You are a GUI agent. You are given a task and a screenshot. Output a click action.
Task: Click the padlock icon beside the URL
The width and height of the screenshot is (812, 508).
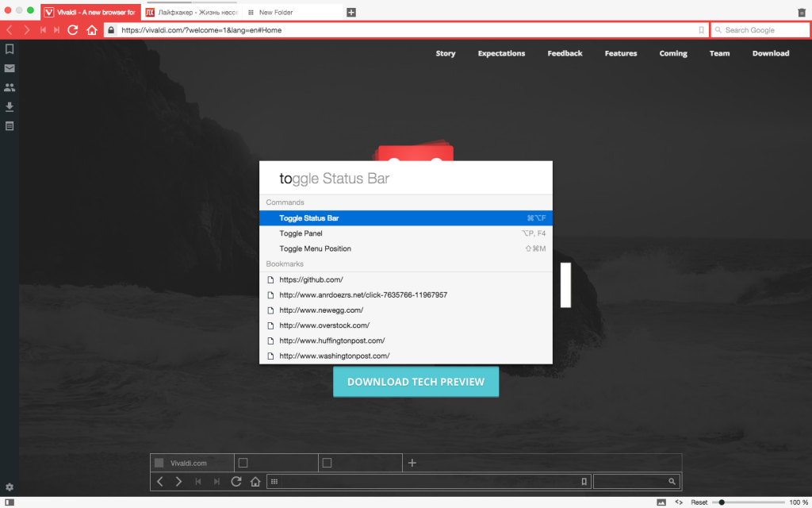point(111,30)
